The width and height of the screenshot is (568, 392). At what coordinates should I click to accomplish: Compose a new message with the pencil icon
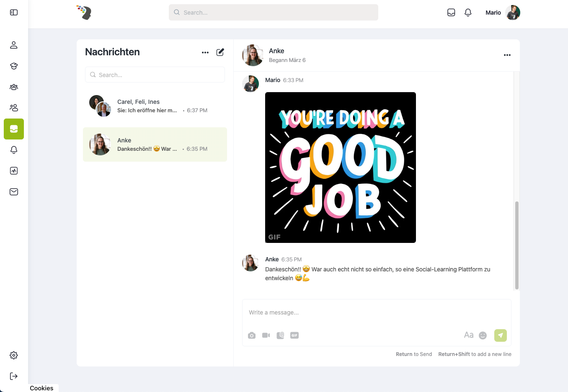[x=220, y=52]
